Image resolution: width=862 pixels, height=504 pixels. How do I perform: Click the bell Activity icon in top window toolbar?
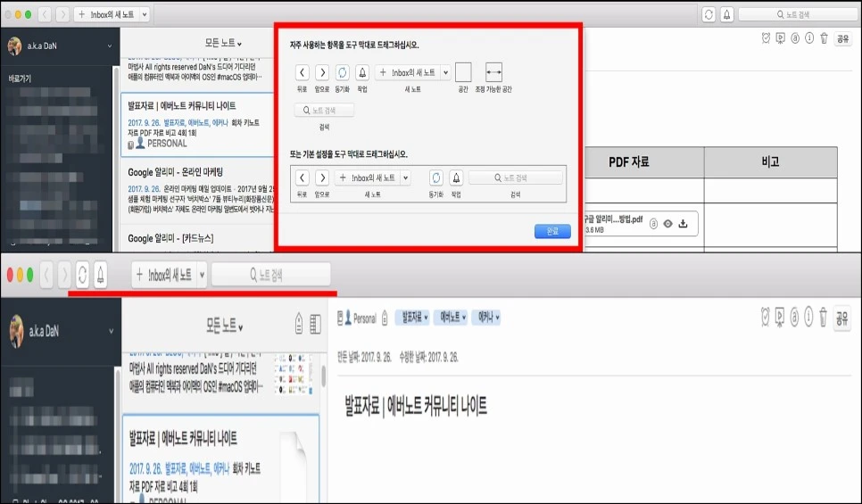726,14
